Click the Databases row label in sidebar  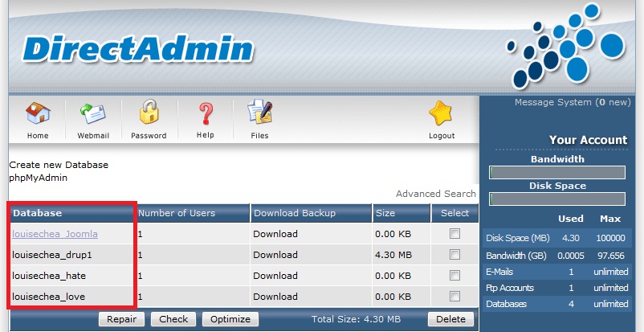point(506,304)
